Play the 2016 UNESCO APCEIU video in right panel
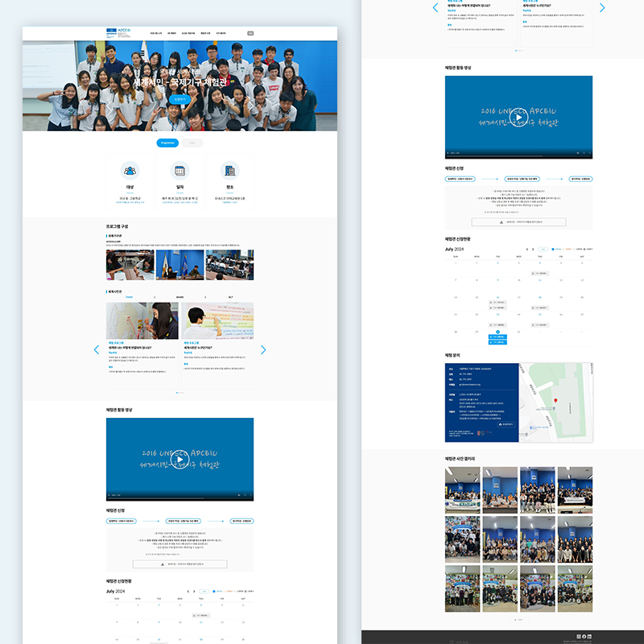The height and width of the screenshot is (644, 644). tap(518, 118)
